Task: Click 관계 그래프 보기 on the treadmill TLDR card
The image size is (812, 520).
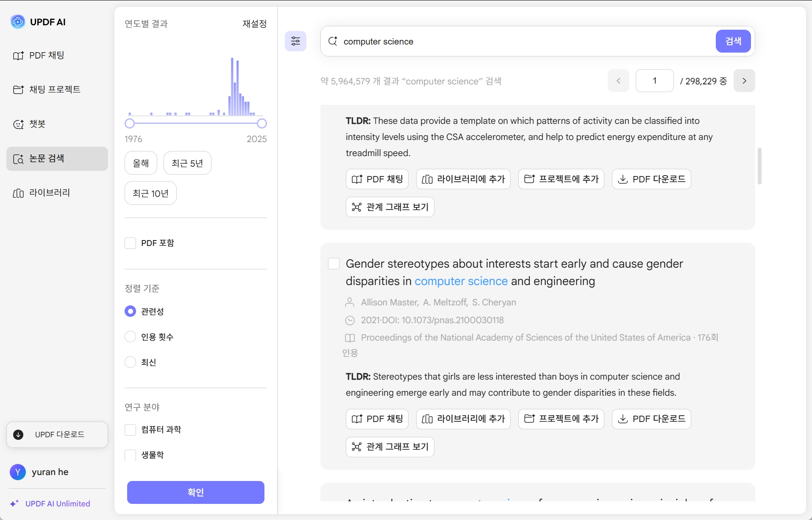Action: (x=390, y=207)
